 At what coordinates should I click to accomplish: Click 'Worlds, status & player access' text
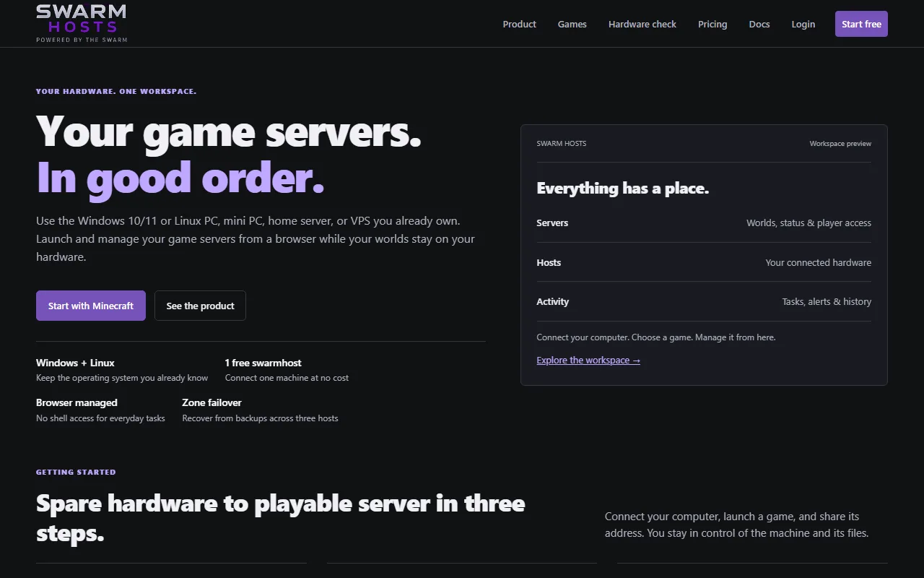tap(808, 223)
